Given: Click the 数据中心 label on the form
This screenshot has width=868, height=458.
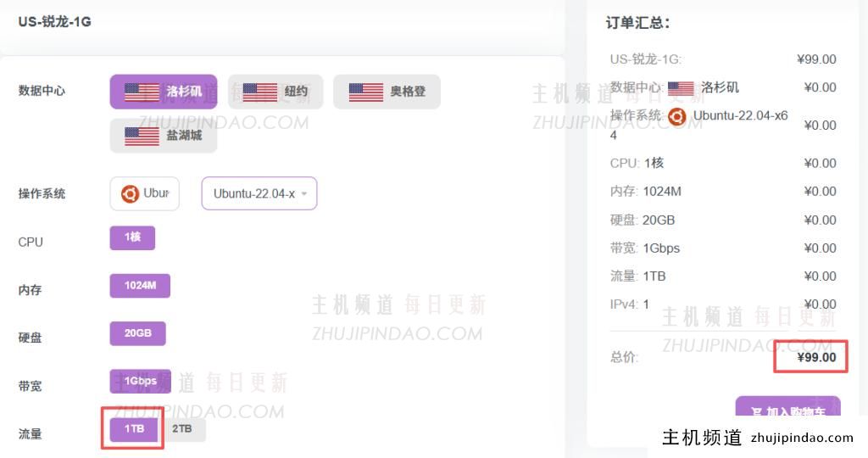Looking at the screenshot, I should [42, 90].
